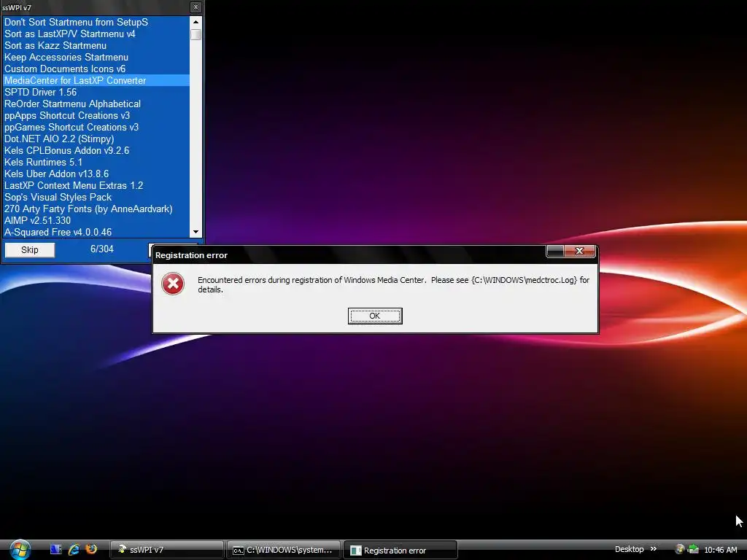This screenshot has width=747, height=560.
Task: Click the red error icon in dialog
Action: pos(173,284)
